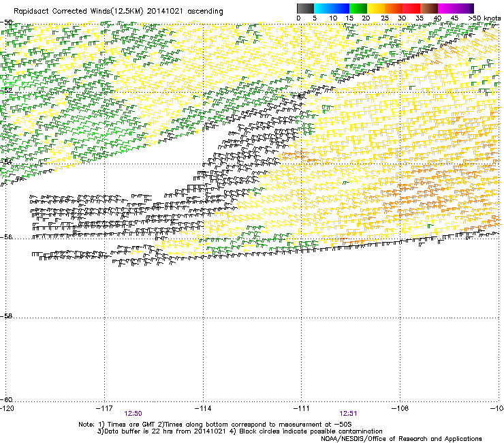Click the note line about Times are GMT
Screen dimensions: 504x443
pos(215,425)
